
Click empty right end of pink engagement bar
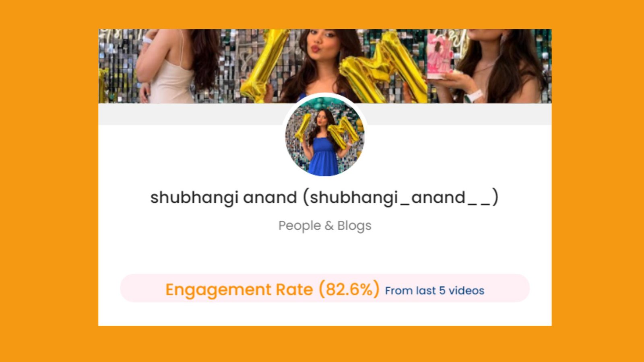pos(508,288)
